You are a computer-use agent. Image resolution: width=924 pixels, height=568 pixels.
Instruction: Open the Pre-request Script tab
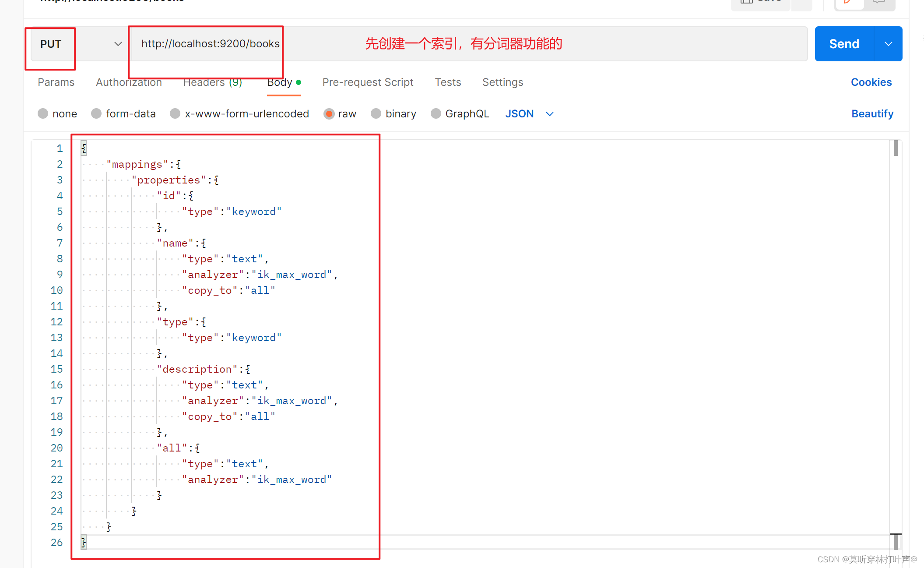[368, 82]
